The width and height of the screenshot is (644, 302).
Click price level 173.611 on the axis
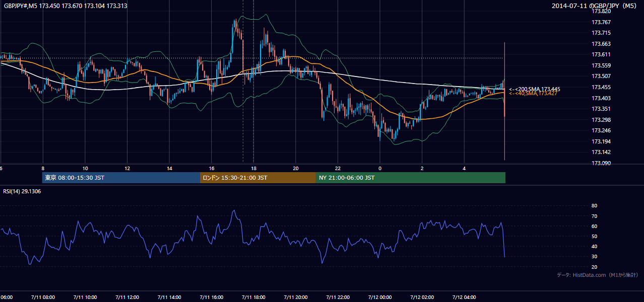(602, 54)
